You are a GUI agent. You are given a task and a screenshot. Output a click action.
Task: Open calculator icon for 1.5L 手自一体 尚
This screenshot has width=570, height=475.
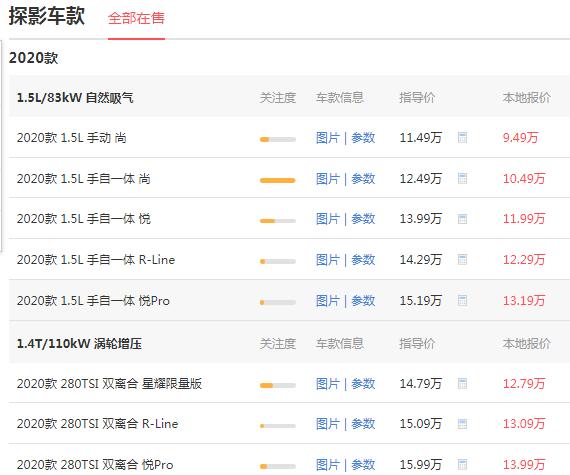[462, 178]
